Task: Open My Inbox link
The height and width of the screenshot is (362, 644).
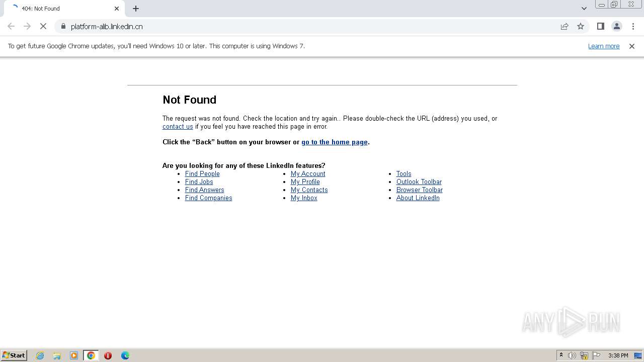Action: [x=304, y=198]
